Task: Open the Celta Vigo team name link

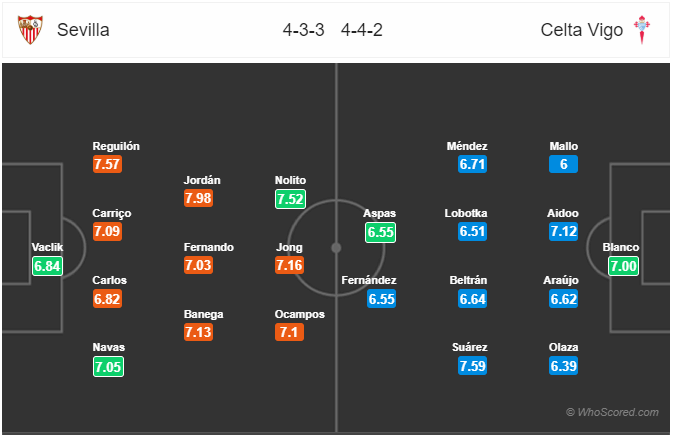Action: coord(582,30)
